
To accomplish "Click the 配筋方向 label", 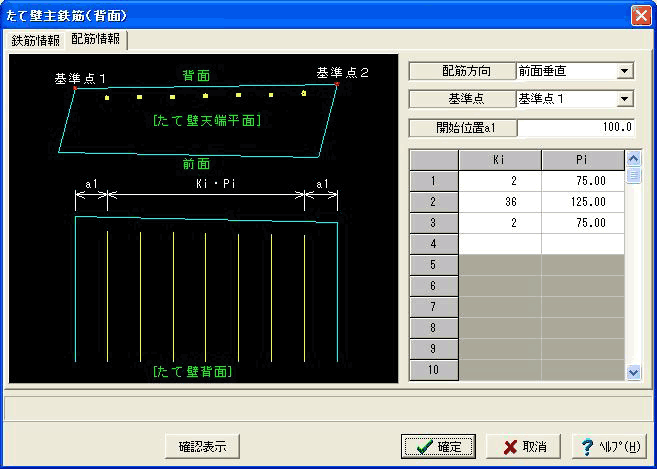I will [462, 71].
